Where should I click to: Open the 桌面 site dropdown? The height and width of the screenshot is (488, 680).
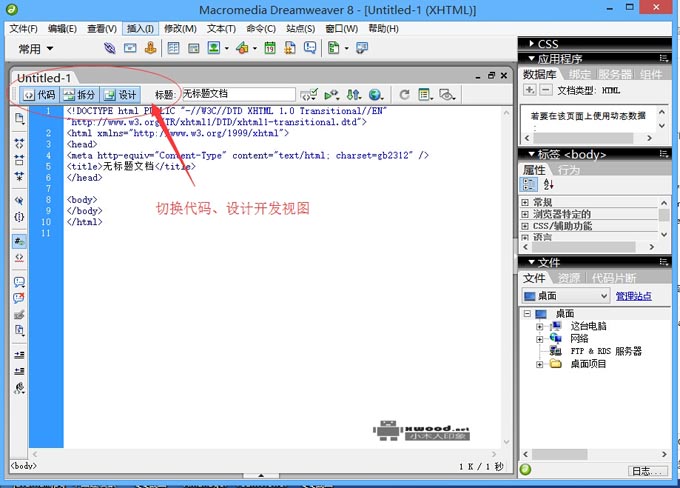pos(566,296)
